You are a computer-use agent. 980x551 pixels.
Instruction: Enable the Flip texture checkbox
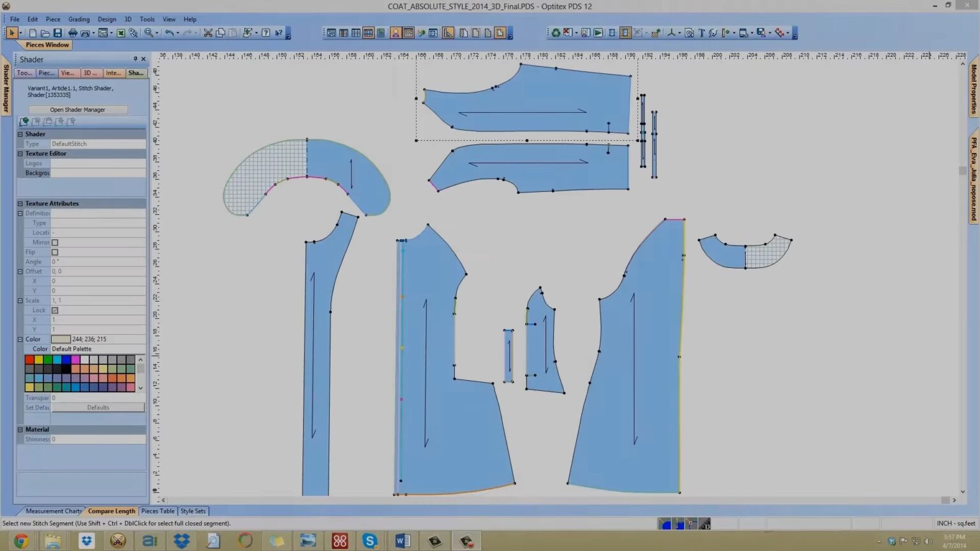click(x=55, y=252)
